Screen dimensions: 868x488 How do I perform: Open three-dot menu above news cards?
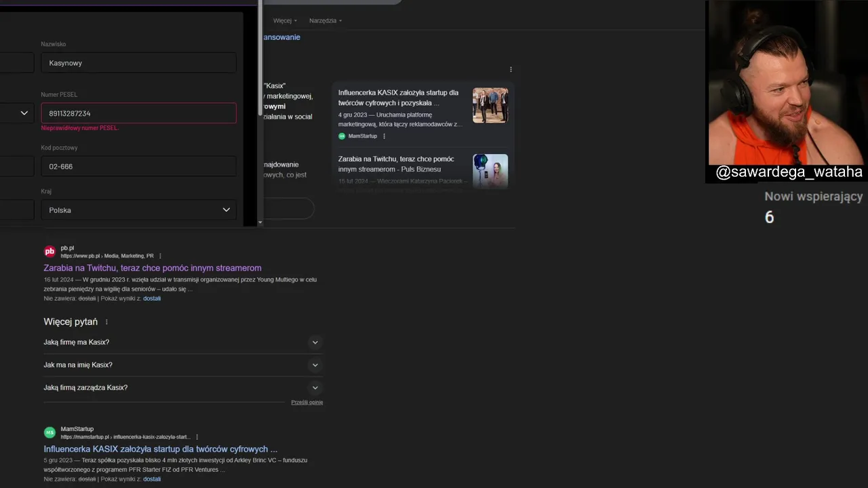tap(511, 69)
